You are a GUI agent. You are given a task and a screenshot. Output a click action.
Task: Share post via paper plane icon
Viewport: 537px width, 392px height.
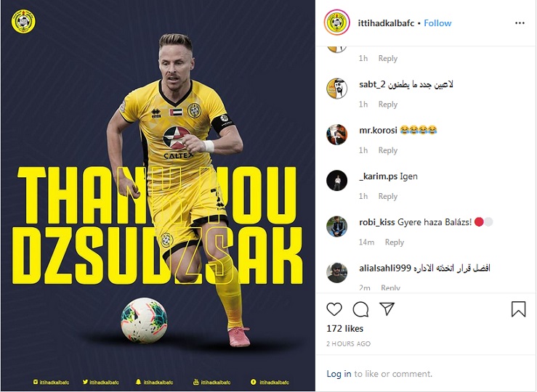[x=387, y=309]
